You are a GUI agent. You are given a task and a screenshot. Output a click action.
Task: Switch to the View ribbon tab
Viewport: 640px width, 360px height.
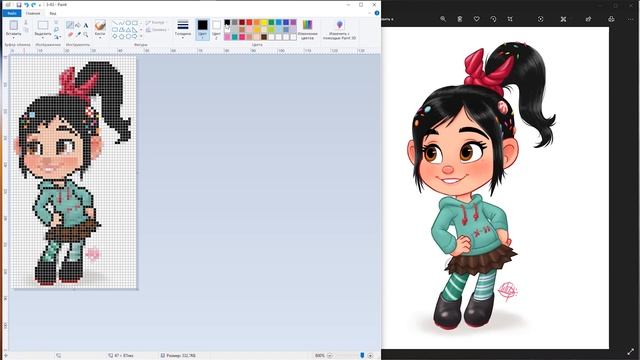pyautogui.click(x=53, y=13)
